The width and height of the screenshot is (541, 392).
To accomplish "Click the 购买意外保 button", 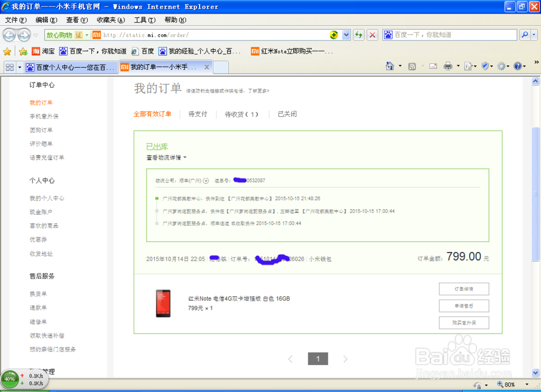I will [464, 323].
